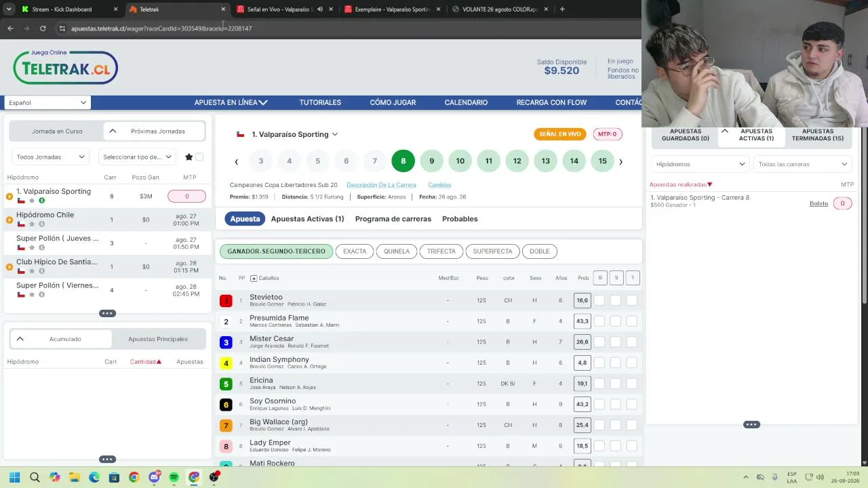Open the Probables tab

click(460, 219)
